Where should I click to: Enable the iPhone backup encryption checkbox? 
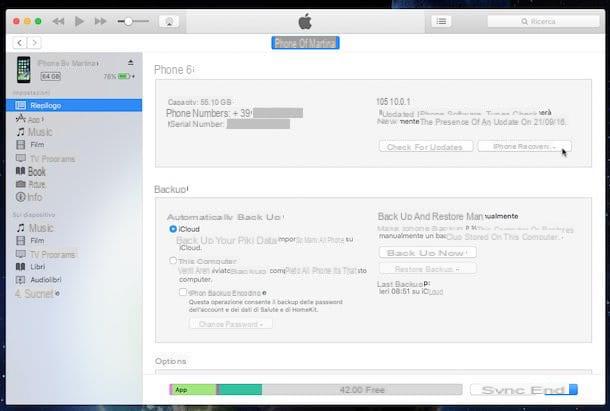(183, 292)
